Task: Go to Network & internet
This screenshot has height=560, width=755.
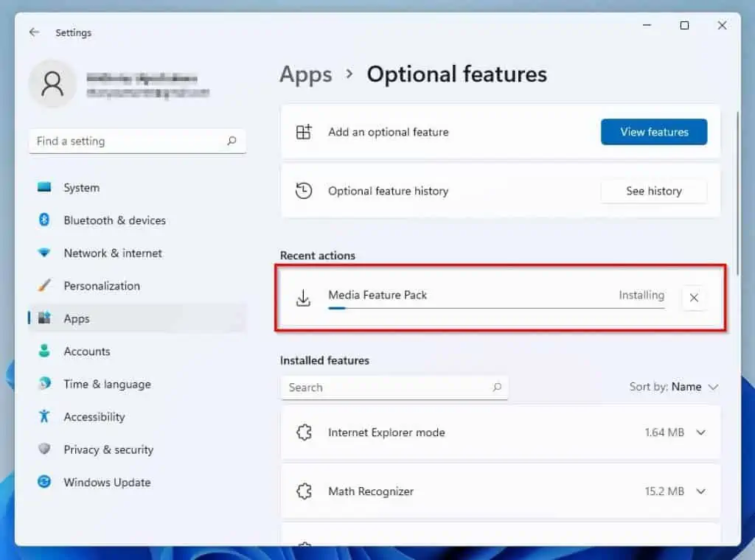Action: click(137, 253)
